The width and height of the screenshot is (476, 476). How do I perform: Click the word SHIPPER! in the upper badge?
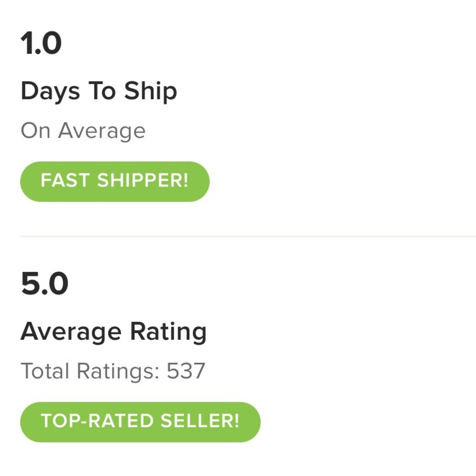tap(143, 180)
